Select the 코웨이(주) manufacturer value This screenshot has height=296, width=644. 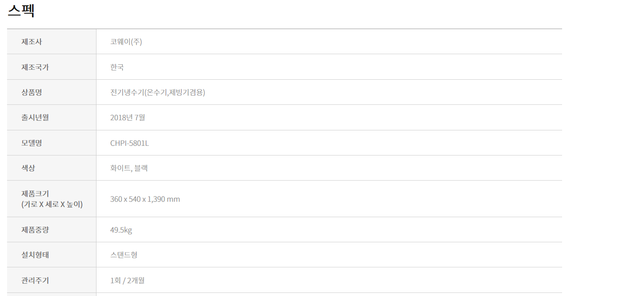coord(126,42)
